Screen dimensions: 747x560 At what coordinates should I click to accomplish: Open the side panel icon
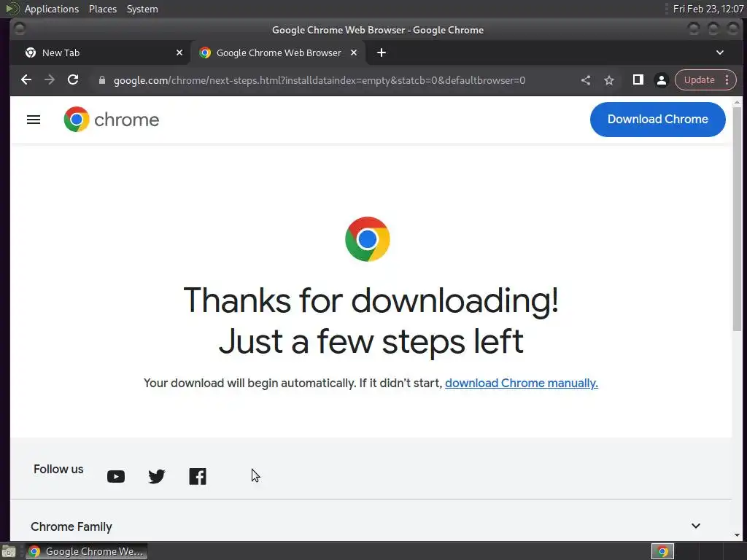pos(638,80)
